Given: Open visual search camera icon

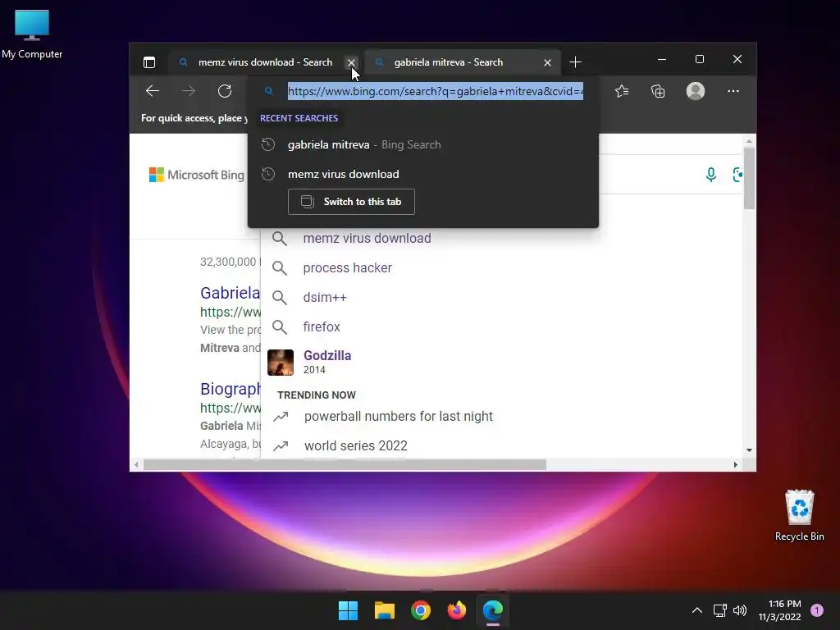Looking at the screenshot, I should [x=738, y=175].
